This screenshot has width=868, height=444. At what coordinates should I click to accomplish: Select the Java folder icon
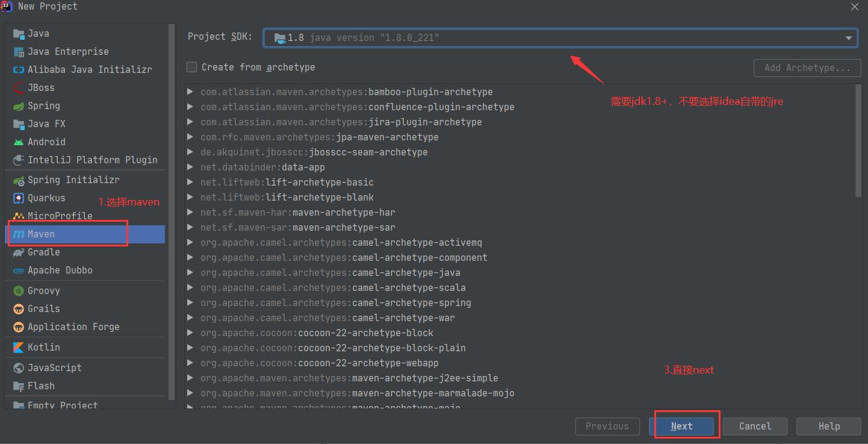(x=18, y=34)
